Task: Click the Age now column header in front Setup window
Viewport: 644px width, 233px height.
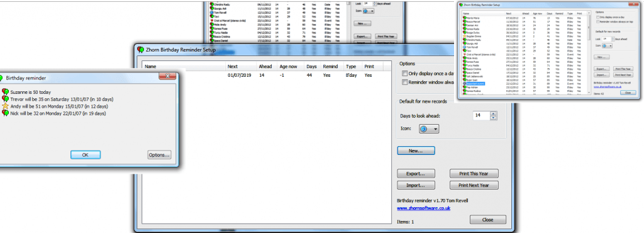Action: (x=291, y=67)
